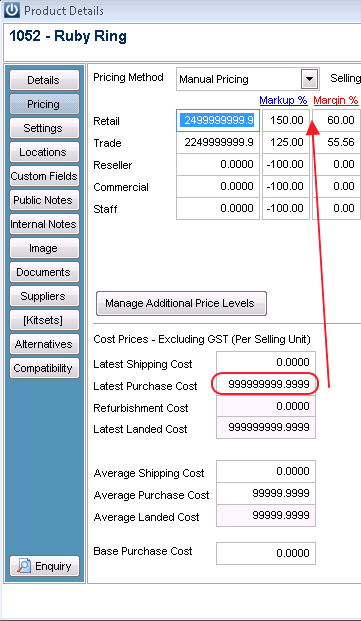Select the Reseller markup -100.00 field
361x621 pixels.
coord(286,164)
